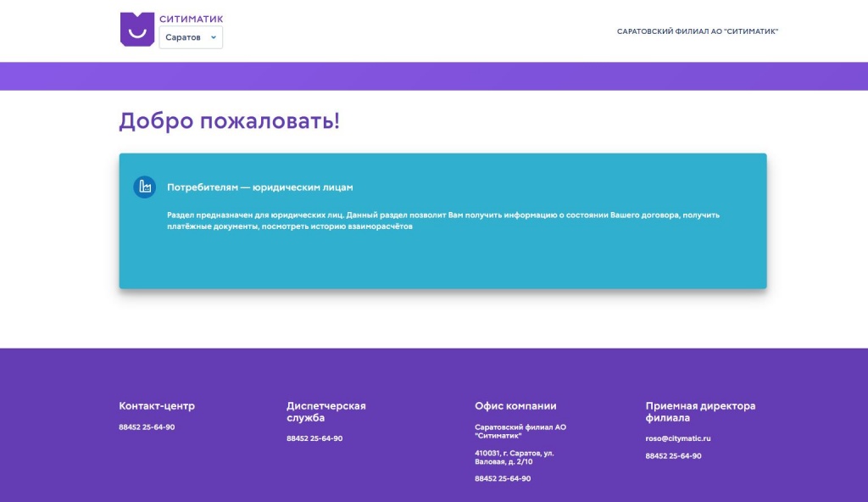Call the Контакт-центр phone number
Viewport: 868px width, 502px height.
[147, 427]
